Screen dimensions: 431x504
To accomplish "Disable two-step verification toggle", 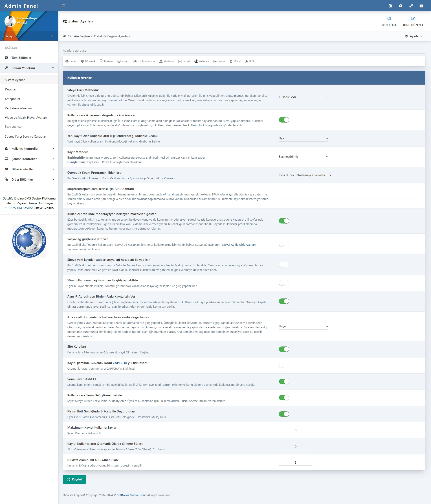I will tap(284, 120).
